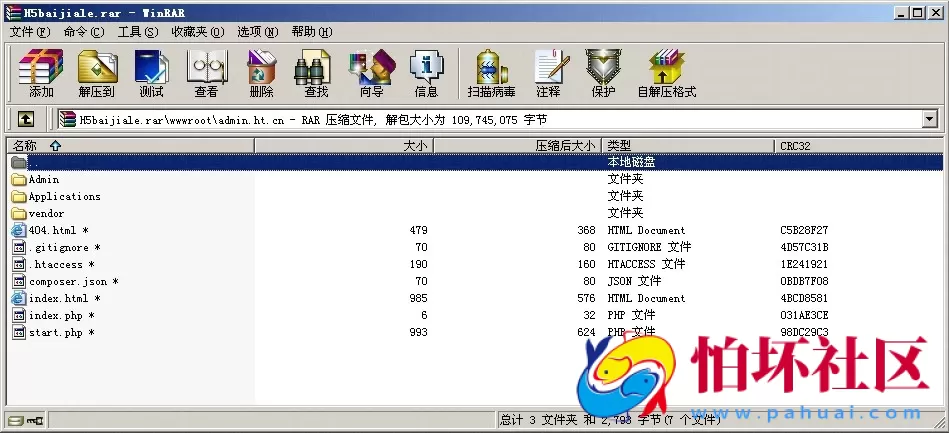The width and height of the screenshot is (949, 433).
Task: Select the Applications folder name
Action: point(65,196)
